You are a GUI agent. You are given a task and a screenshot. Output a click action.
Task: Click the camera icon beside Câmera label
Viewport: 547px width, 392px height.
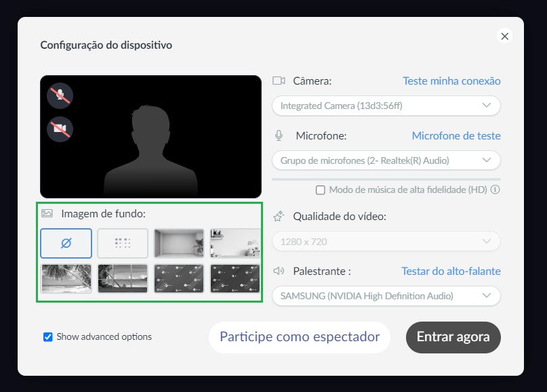click(x=279, y=81)
